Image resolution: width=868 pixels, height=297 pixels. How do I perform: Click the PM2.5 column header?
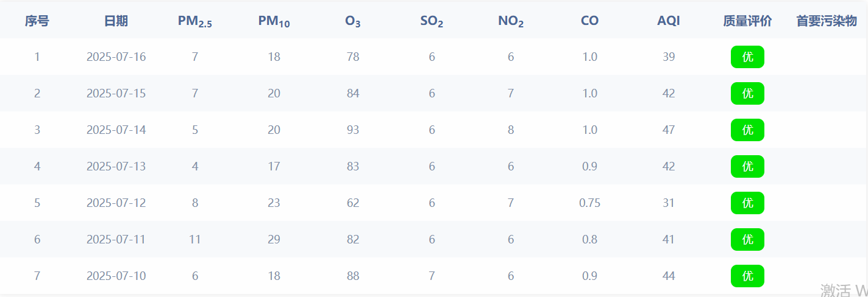[x=195, y=21]
